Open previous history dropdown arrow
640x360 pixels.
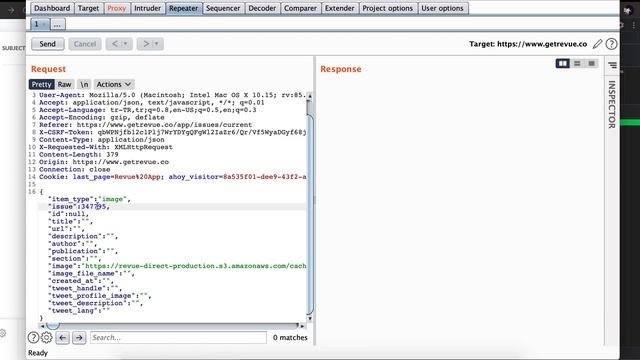pos(126,44)
